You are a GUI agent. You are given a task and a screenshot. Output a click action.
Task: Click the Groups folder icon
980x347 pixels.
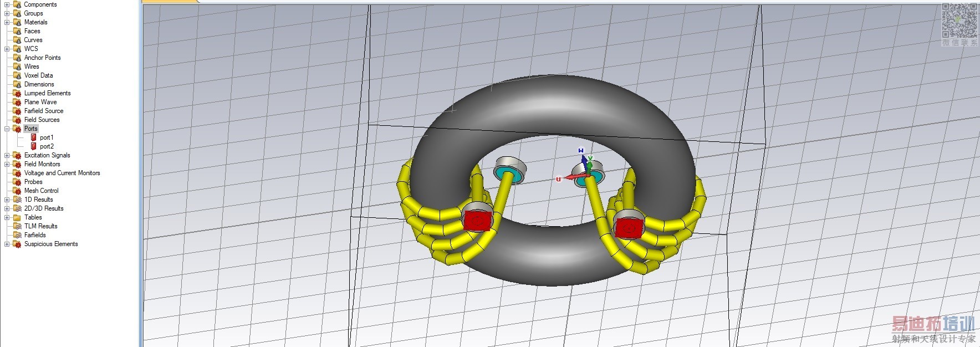[x=17, y=13]
